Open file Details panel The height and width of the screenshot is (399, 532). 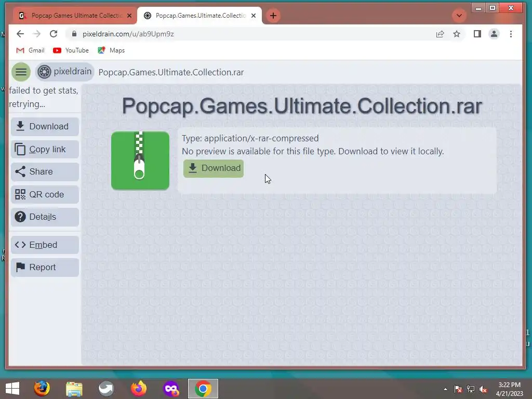click(45, 217)
